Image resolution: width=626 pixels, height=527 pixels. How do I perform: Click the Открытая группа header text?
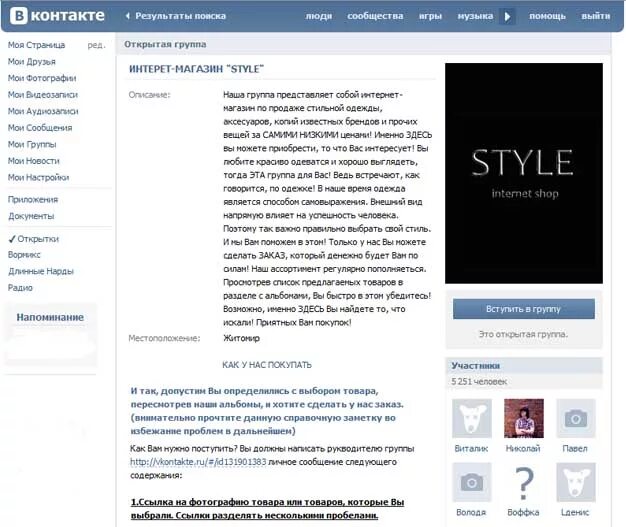(165, 44)
